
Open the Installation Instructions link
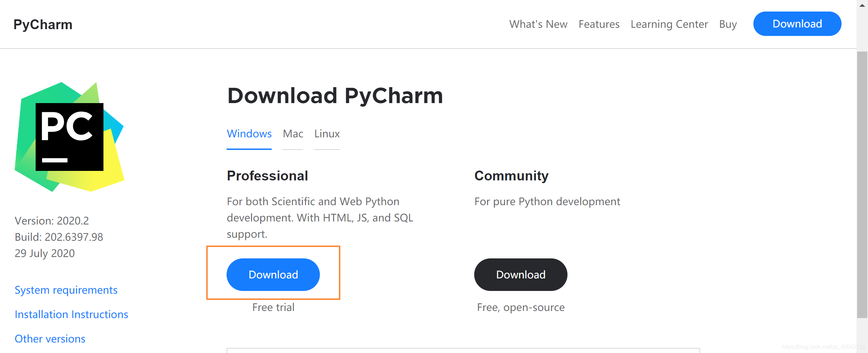pyautogui.click(x=72, y=314)
